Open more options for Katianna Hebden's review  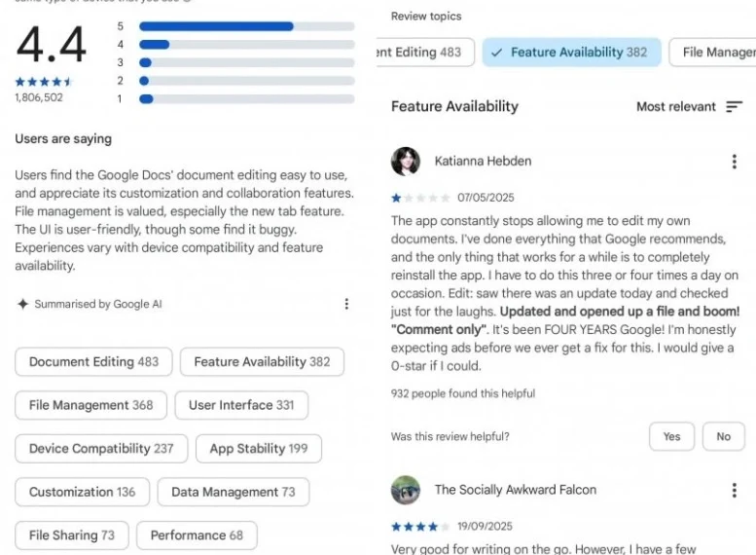coord(734,162)
